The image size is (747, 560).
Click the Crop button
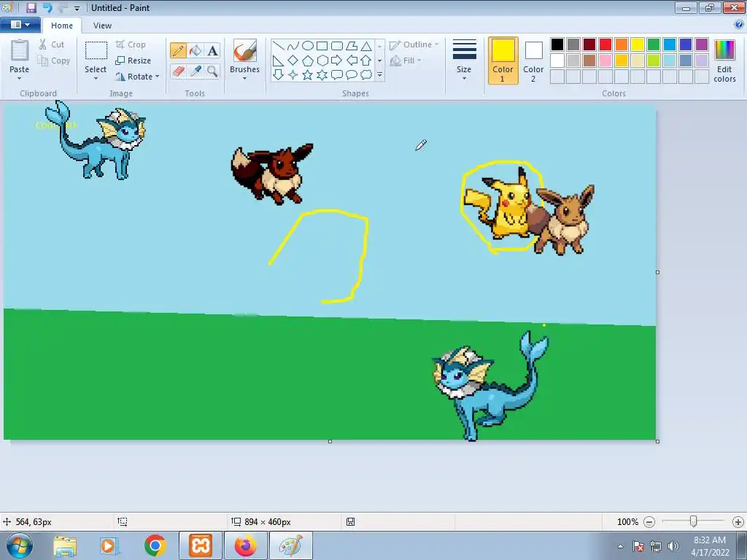[131, 44]
